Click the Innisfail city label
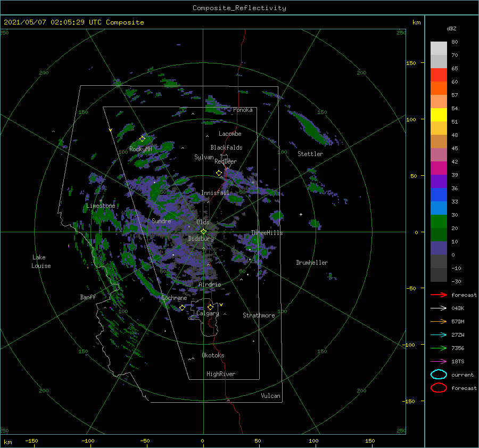The height and width of the screenshot is (448, 479). pyautogui.click(x=215, y=193)
